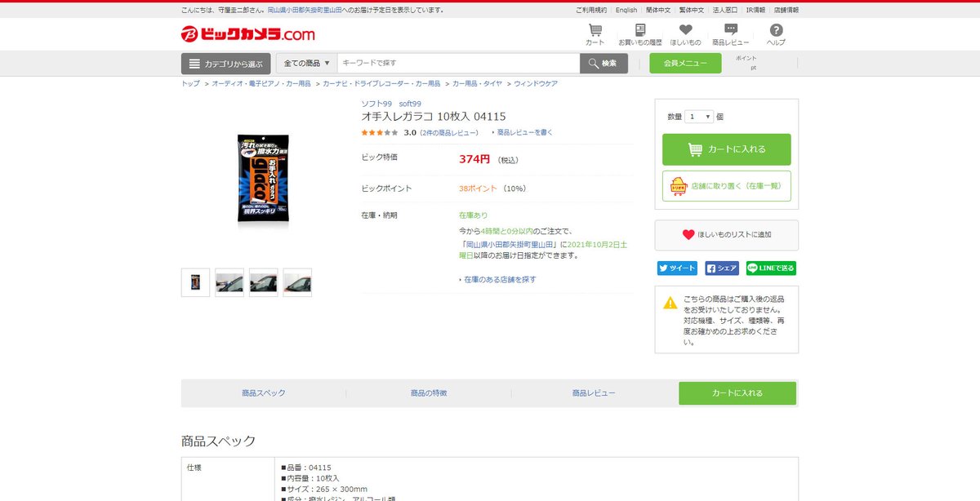The image size is (980, 501).
Task: Add item to cart with green button
Action: [727, 149]
